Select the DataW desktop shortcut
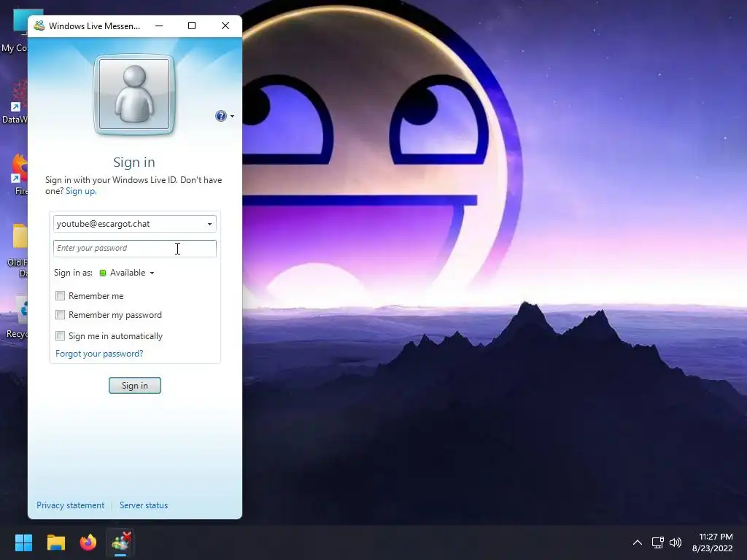Screen dimensions: 747x560 [x=15, y=102]
